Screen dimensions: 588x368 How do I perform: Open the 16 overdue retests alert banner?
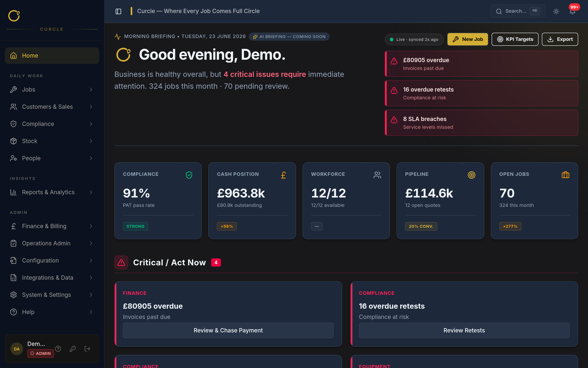tap(481, 93)
